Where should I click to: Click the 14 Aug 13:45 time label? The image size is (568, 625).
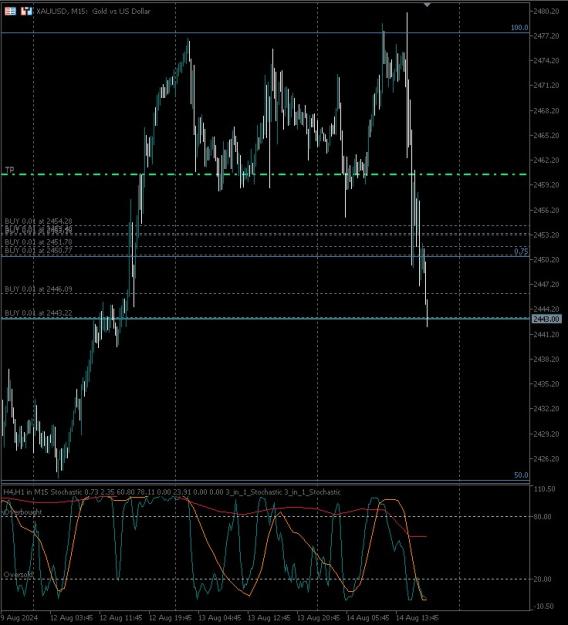(417, 618)
